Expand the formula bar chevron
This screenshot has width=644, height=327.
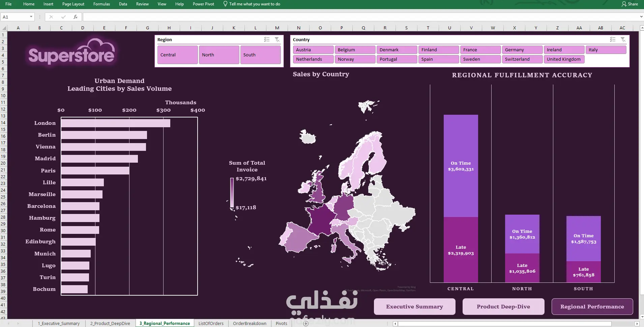click(641, 17)
